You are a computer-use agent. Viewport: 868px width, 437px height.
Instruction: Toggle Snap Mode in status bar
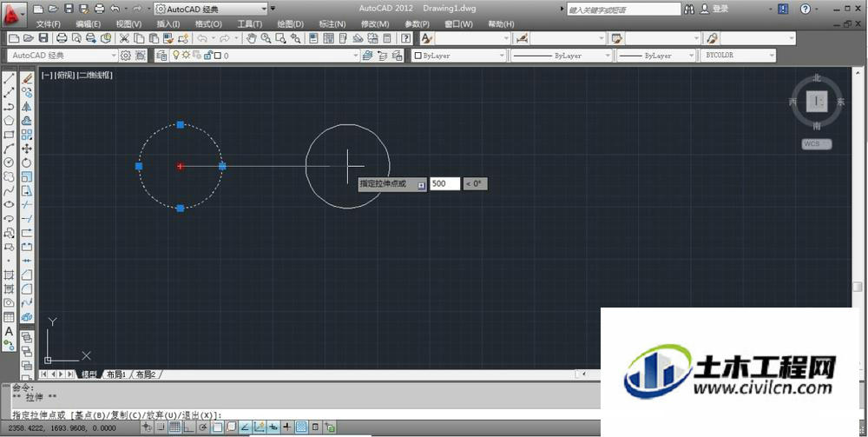[161, 427]
